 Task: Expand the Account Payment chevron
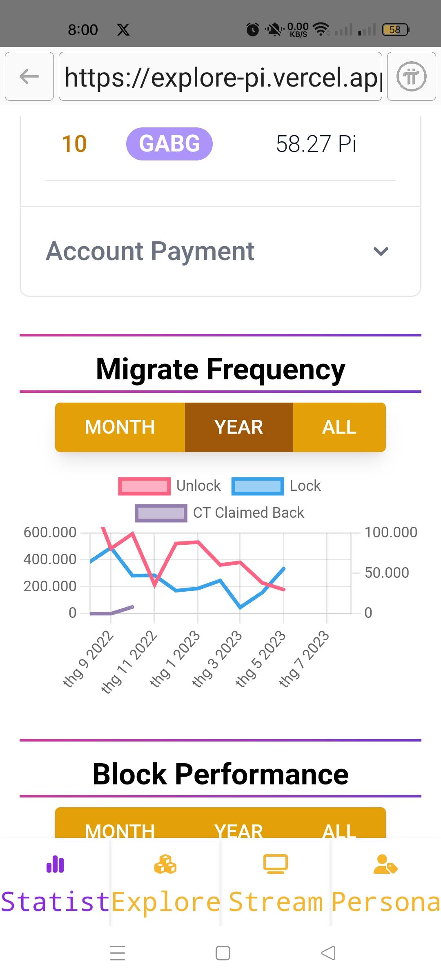pos(381,251)
